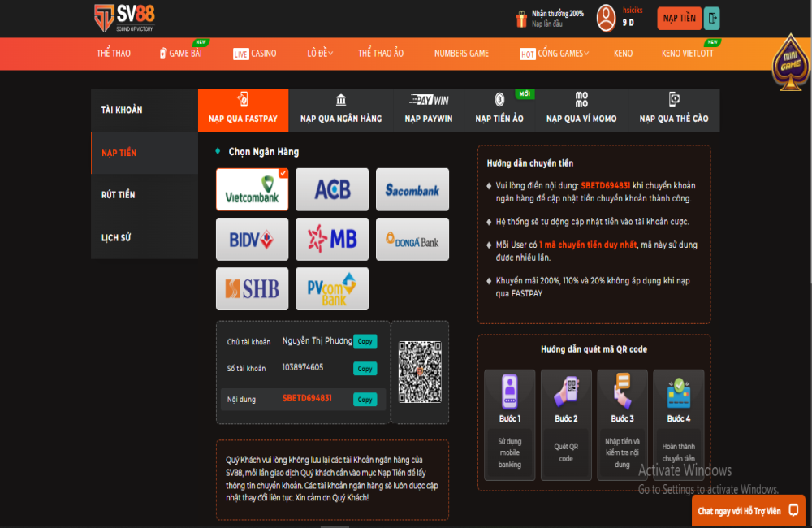Switch to Nạp Qua Ví Momo tab
The image size is (812, 528).
click(581, 110)
